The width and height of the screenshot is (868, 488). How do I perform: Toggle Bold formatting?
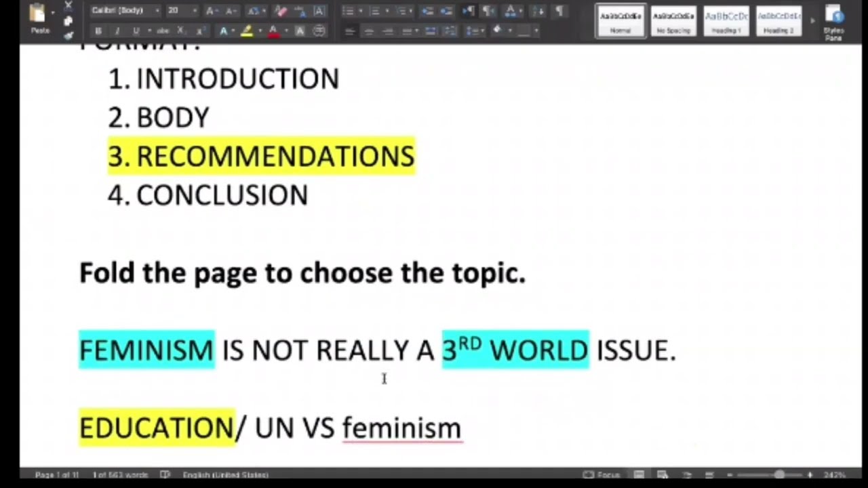click(98, 31)
